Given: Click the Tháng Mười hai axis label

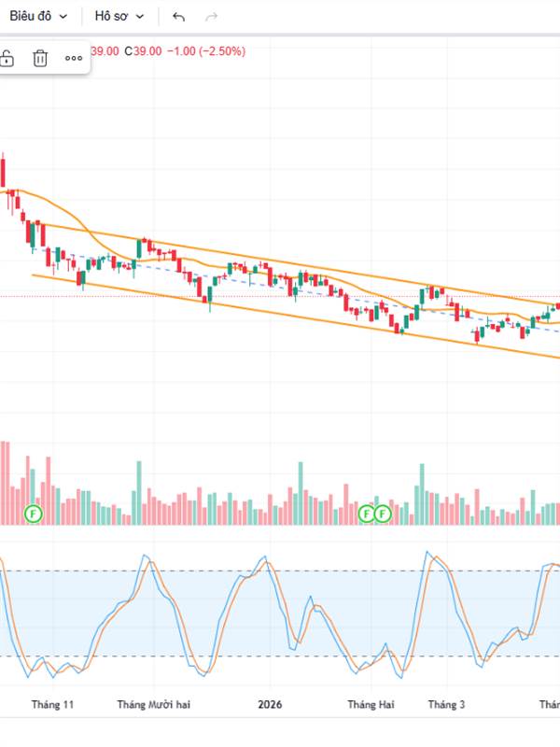Looking at the screenshot, I should click(154, 705).
